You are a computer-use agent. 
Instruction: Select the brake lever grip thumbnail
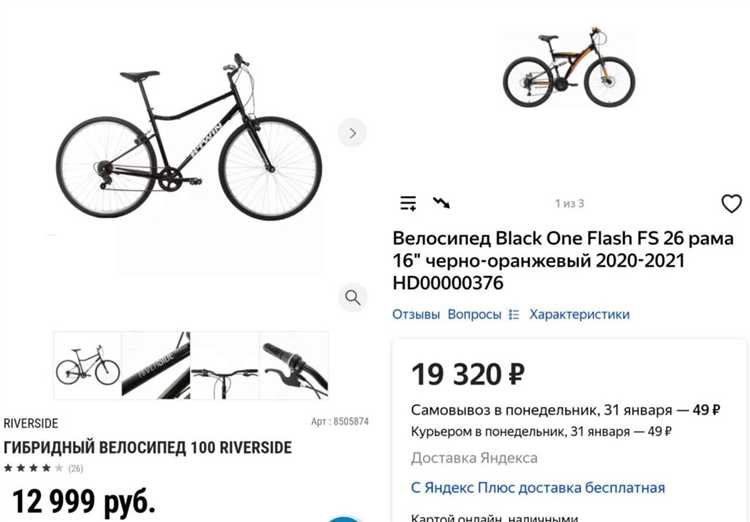pos(294,365)
